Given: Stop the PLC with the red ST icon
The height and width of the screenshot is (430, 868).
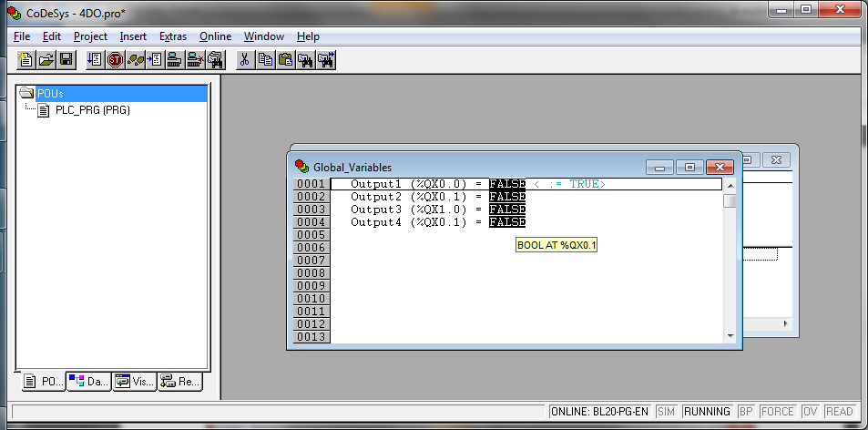Looking at the screenshot, I should 115,60.
